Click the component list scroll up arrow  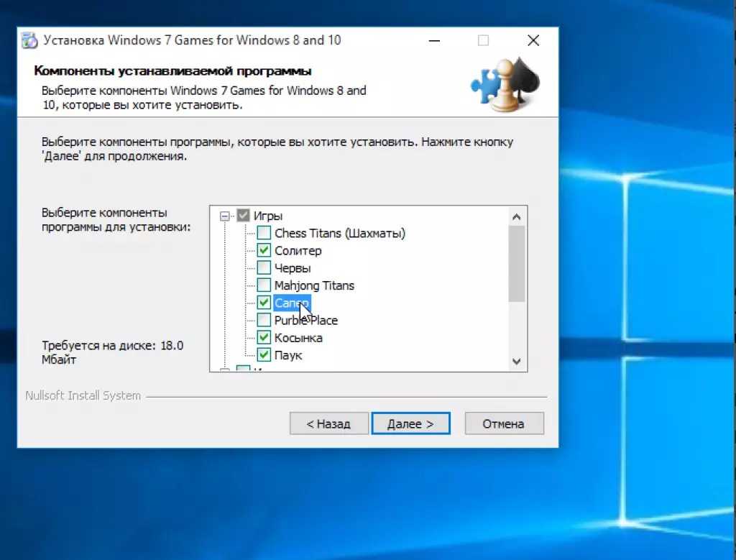[516, 216]
